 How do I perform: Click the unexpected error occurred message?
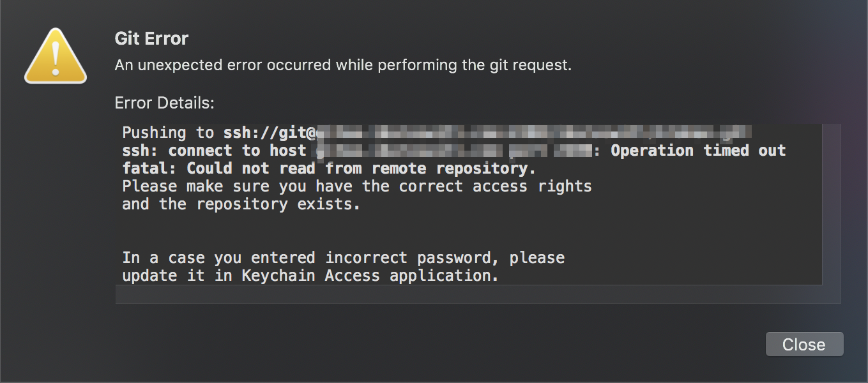[x=343, y=64]
